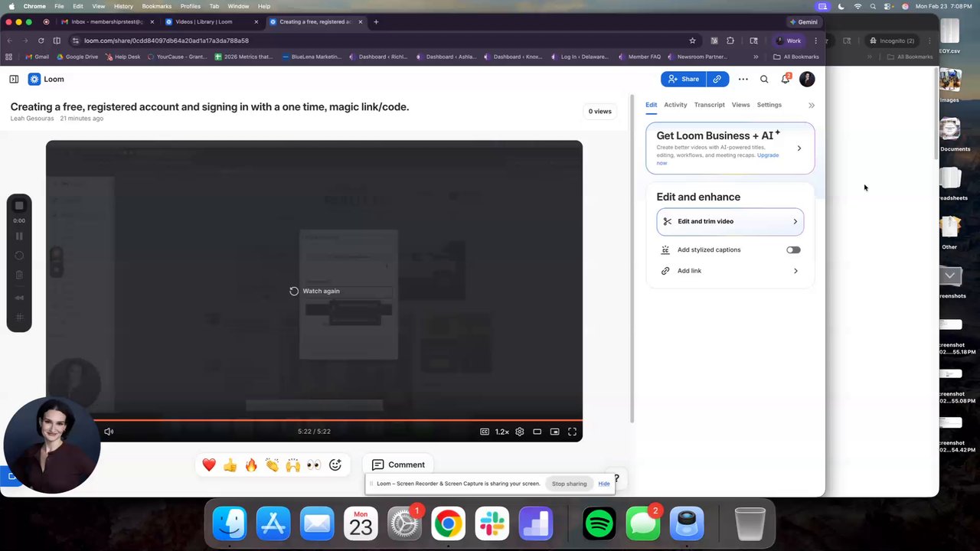The height and width of the screenshot is (551, 980).
Task: Toggle the Loom sidebar panel icon
Action: tap(14, 79)
